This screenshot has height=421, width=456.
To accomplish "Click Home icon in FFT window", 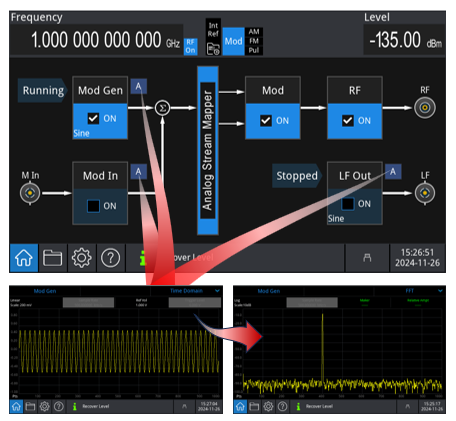I will [x=240, y=406].
